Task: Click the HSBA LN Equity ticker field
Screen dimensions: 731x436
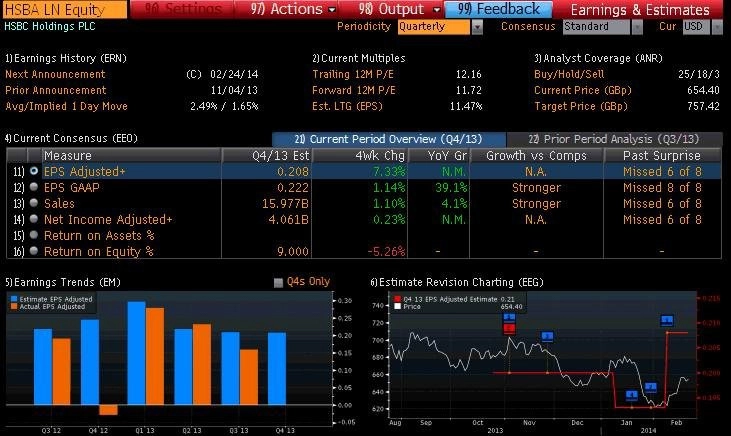Action: click(64, 9)
